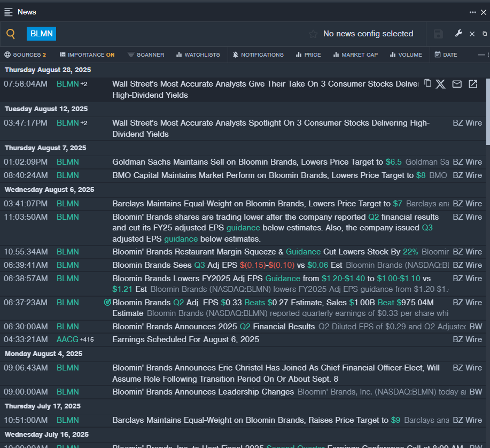Click the BLMN search tag

coord(42,34)
